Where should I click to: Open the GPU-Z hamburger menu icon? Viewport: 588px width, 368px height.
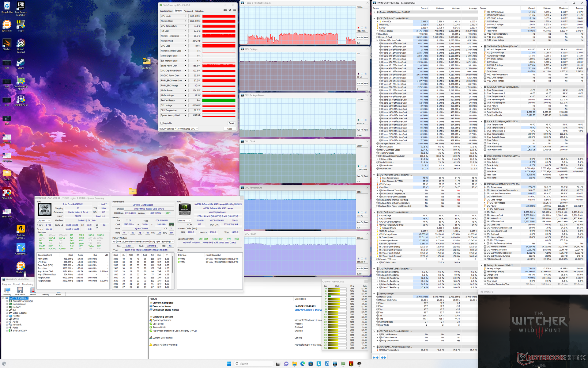235,10
